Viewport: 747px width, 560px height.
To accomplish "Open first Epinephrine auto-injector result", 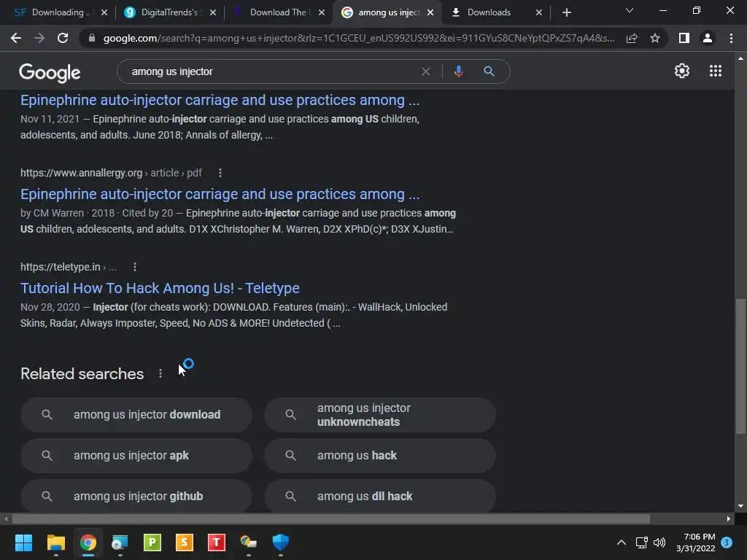I will (220, 100).
